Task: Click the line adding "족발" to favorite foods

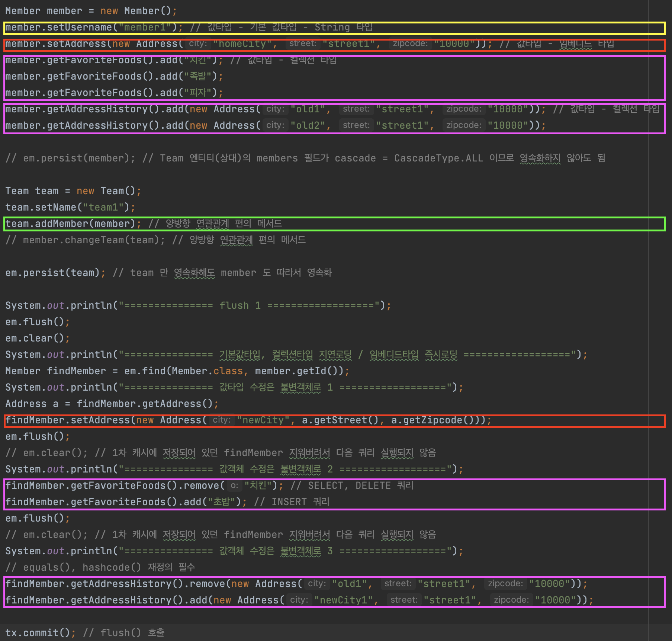Action: tap(114, 76)
